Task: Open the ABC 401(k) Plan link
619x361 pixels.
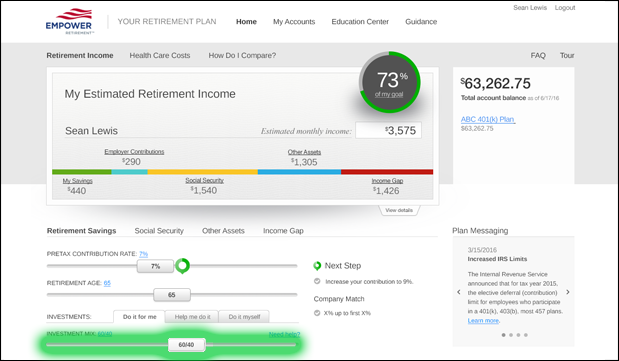Action: click(488, 119)
